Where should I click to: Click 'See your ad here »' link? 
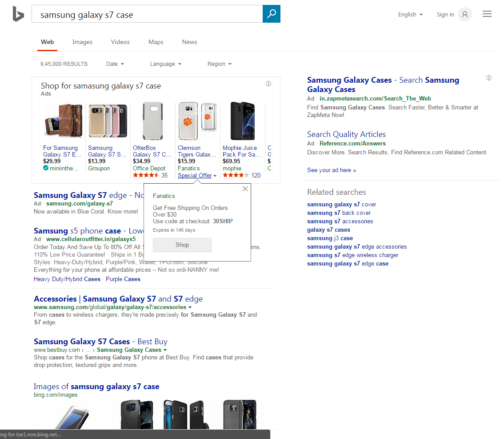332,170
